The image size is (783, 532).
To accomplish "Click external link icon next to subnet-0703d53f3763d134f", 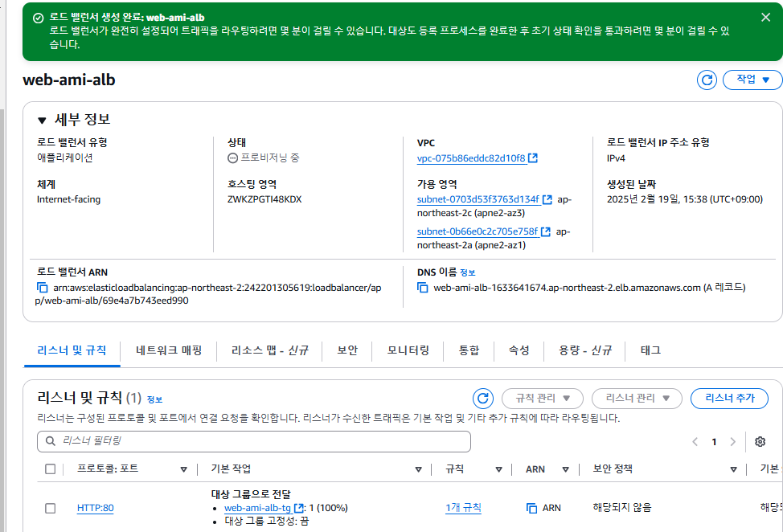I will coord(547,199).
